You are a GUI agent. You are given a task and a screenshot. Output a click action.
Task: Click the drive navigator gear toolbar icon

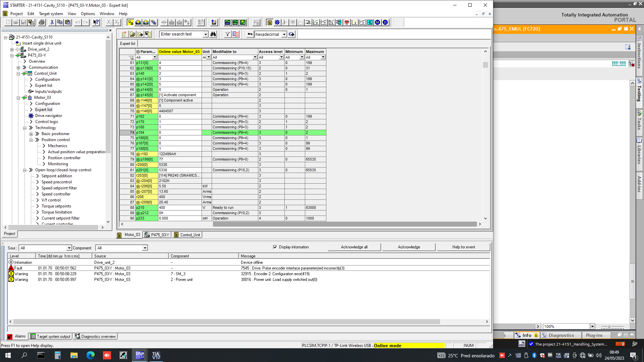(277, 22)
